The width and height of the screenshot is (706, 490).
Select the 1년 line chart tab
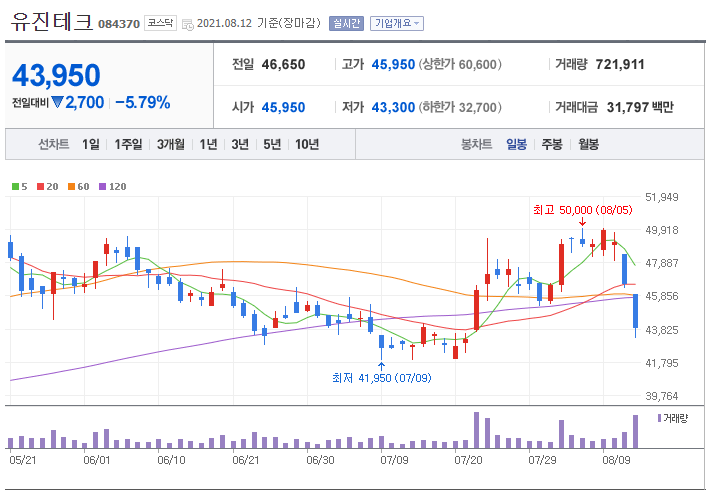(208, 145)
